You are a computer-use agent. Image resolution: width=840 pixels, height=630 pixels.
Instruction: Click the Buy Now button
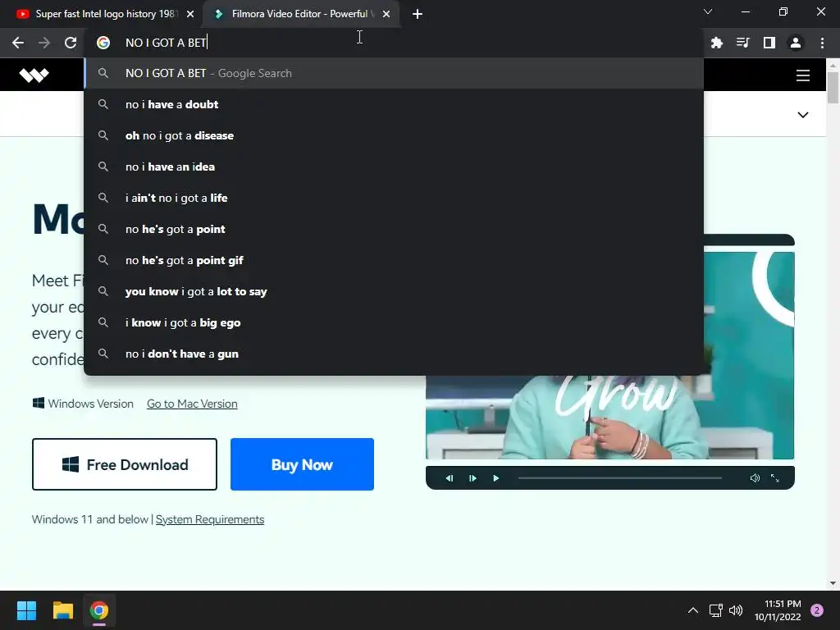tap(302, 464)
